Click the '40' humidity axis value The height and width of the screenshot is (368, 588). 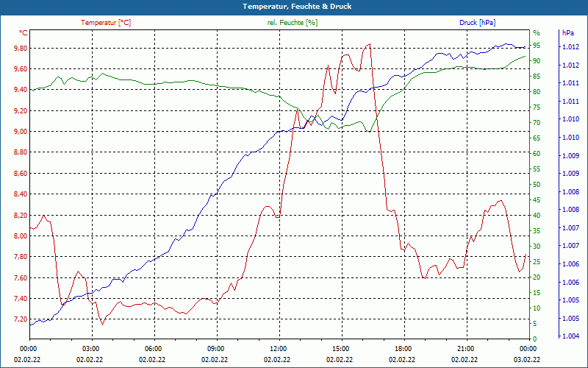(537, 216)
